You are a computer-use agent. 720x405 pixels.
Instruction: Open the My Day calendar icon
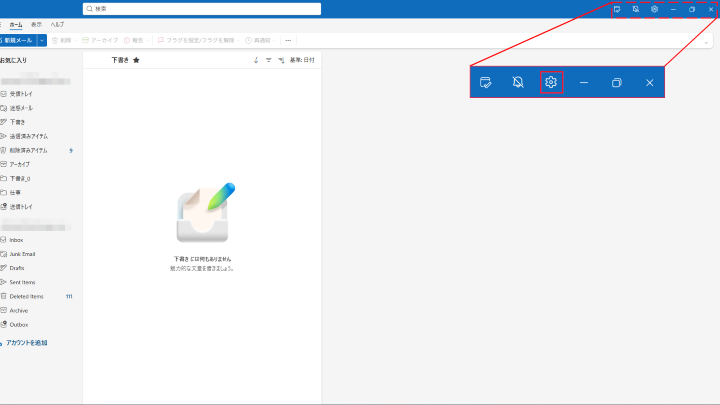(617, 9)
